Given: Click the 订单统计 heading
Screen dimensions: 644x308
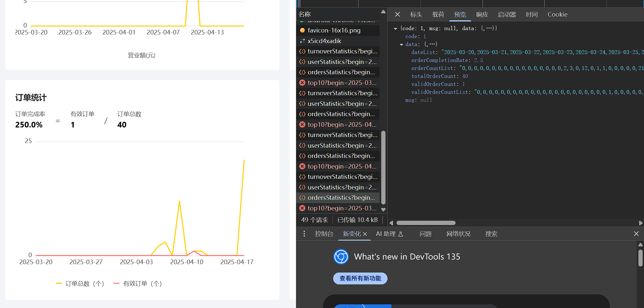Looking at the screenshot, I should pos(31,98).
